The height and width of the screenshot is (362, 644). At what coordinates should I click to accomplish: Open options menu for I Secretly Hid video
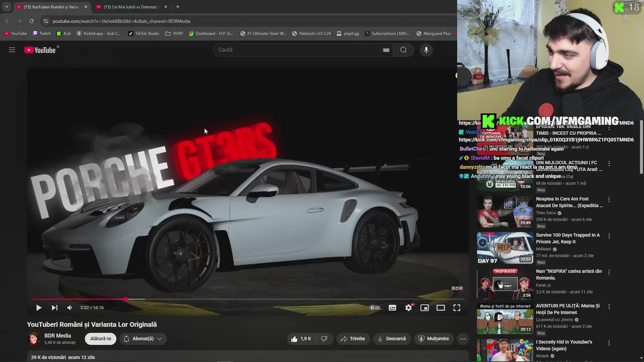click(x=609, y=342)
